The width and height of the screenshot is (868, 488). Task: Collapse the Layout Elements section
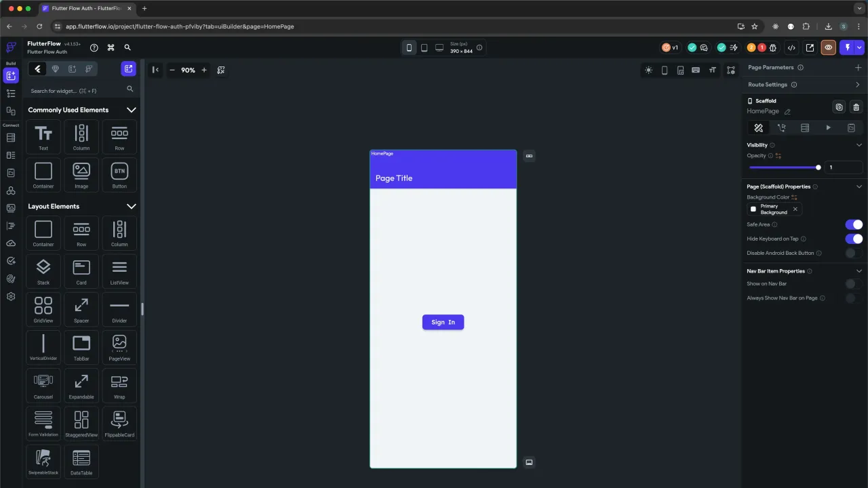(132, 206)
